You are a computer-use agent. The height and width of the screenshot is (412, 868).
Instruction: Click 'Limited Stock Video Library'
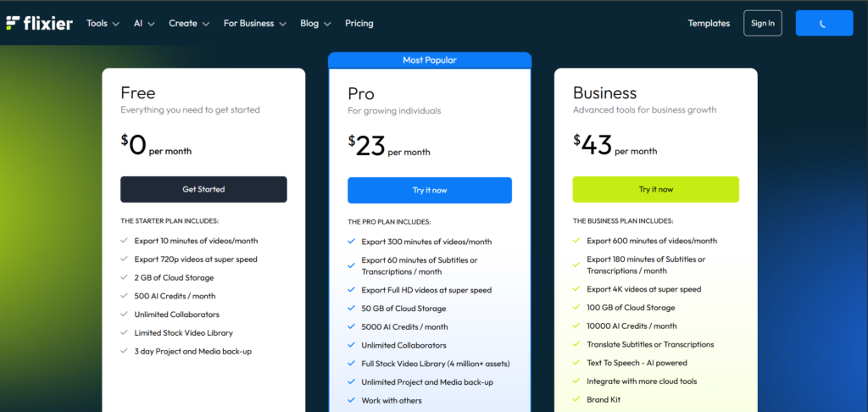(184, 333)
